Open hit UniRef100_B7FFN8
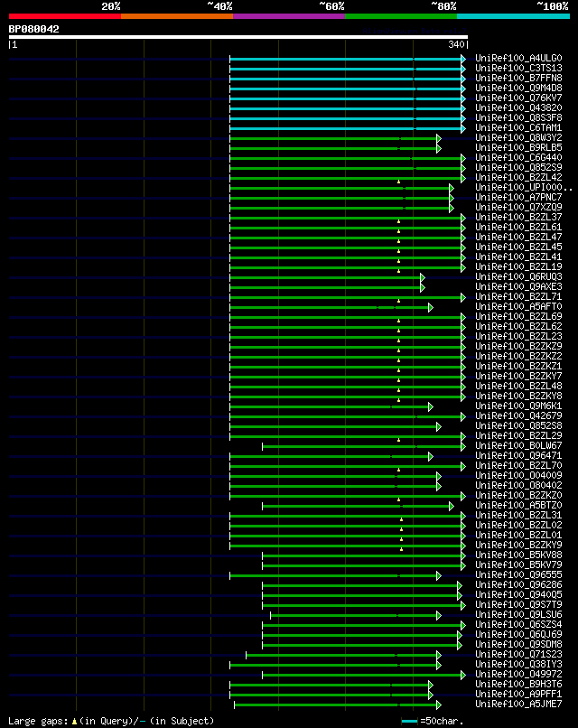Screen dimensions: 578x728 [518, 78]
